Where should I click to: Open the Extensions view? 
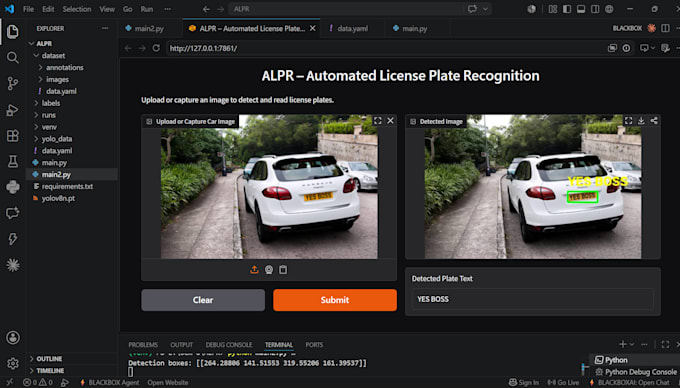(x=13, y=136)
